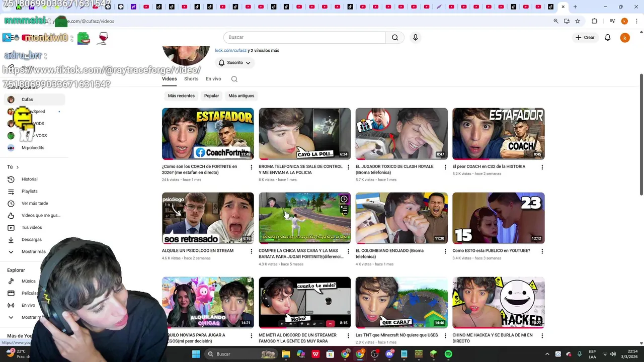Image resolution: width=644 pixels, height=362 pixels.
Task: Open options for BROMA TELEFONICA policía video
Action: pyautogui.click(x=348, y=167)
